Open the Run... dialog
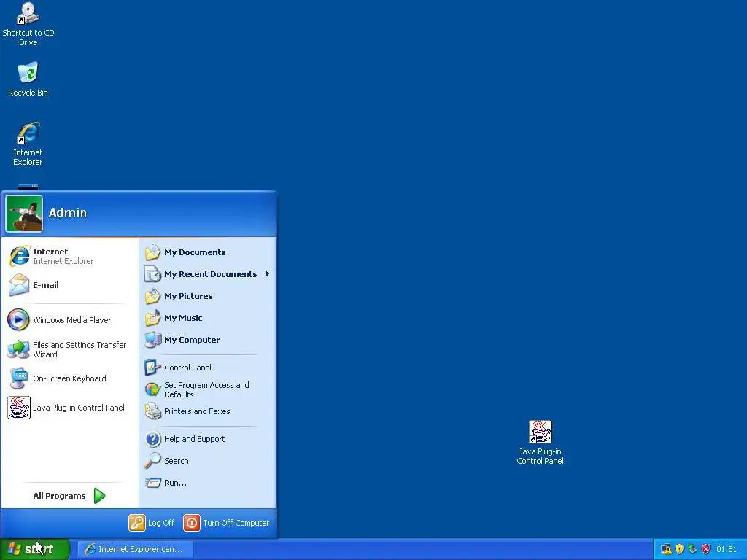Viewport: 747px width, 560px height. [207, 483]
